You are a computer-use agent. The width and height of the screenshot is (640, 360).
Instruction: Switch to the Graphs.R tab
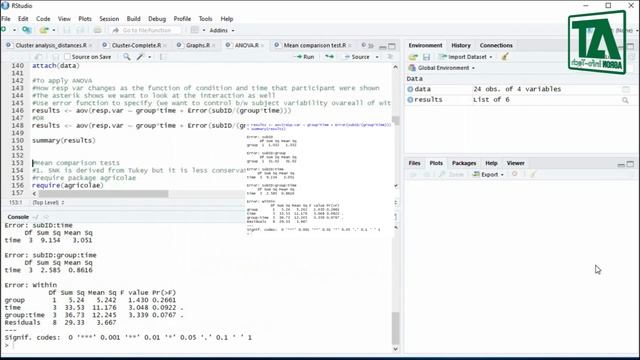(198, 45)
